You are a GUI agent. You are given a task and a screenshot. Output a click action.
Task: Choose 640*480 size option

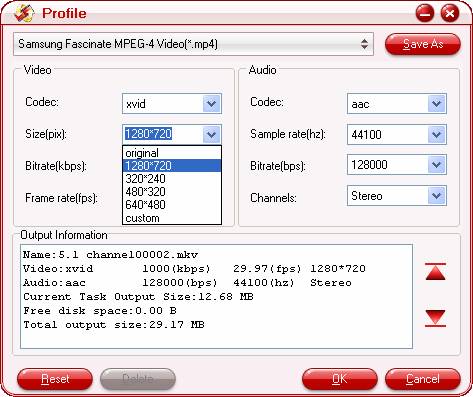pyautogui.click(x=172, y=205)
